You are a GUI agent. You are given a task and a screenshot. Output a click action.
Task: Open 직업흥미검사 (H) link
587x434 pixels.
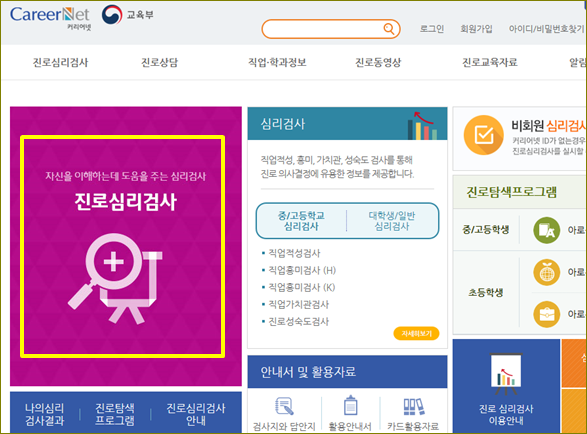[302, 270]
